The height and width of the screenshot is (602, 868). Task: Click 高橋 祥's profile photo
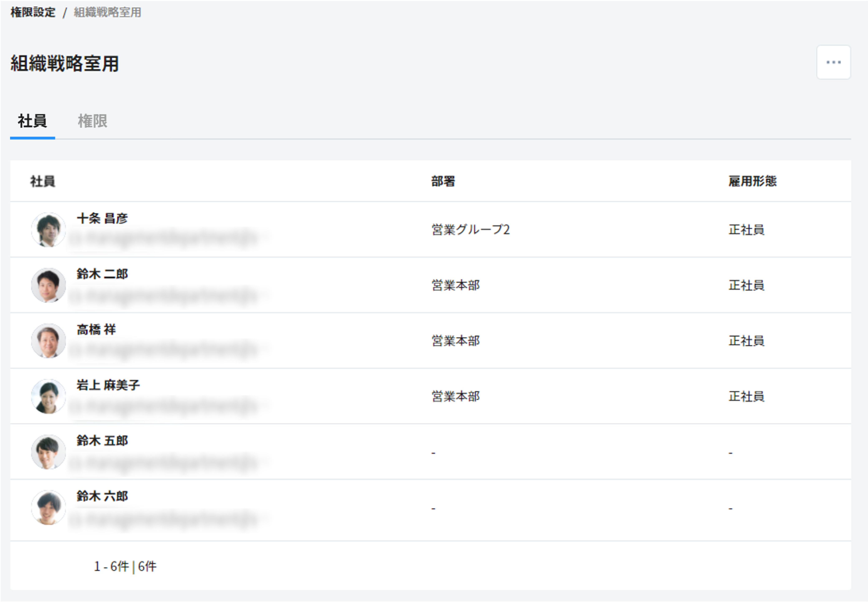click(48, 341)
